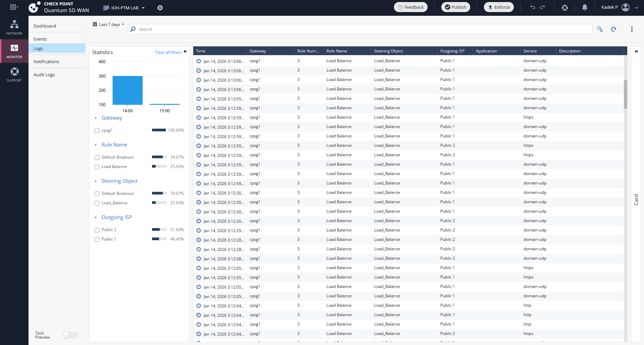Image resolution: width=644 pixels, height=345 pixels.
Task: Open the IOH-PTM LAB site dropdown
Action: (x=124, y=8)
